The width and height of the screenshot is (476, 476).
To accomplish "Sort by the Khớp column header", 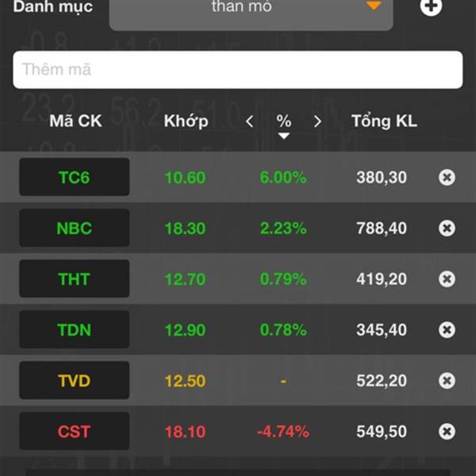I will [x=186, y=121].
